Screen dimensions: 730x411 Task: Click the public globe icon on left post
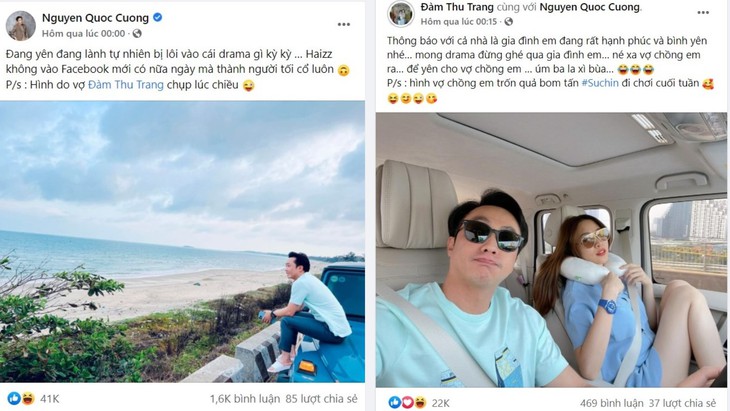136,33
